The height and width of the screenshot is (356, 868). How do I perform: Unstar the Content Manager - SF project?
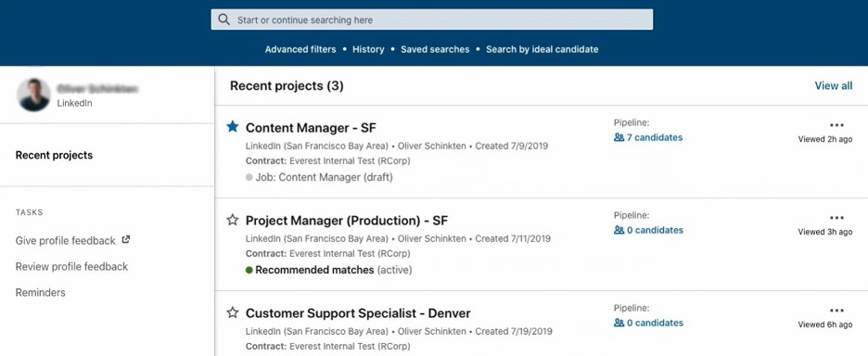pos(233,127)
